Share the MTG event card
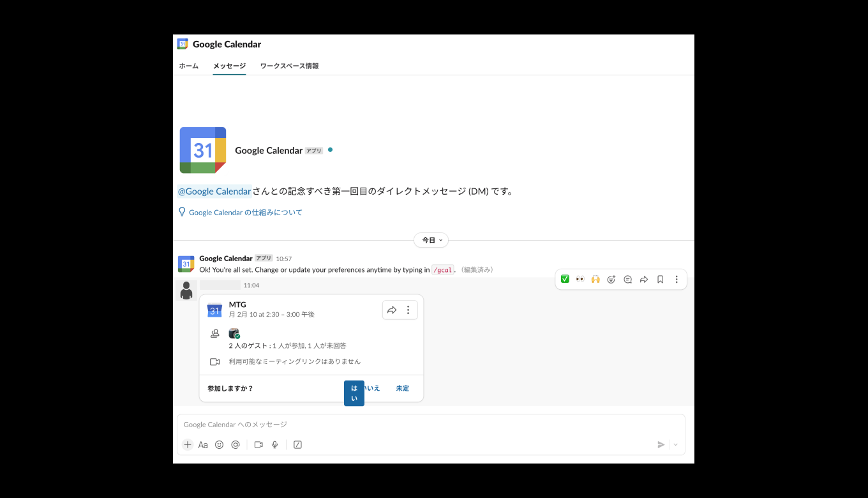This screenshot has width=868, height=498. (392, 310)
